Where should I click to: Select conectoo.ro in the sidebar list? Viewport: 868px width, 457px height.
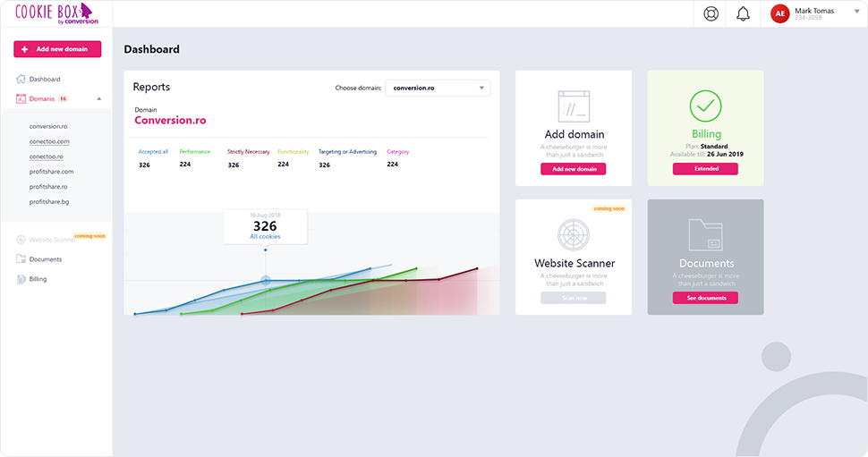coord(46,157)
